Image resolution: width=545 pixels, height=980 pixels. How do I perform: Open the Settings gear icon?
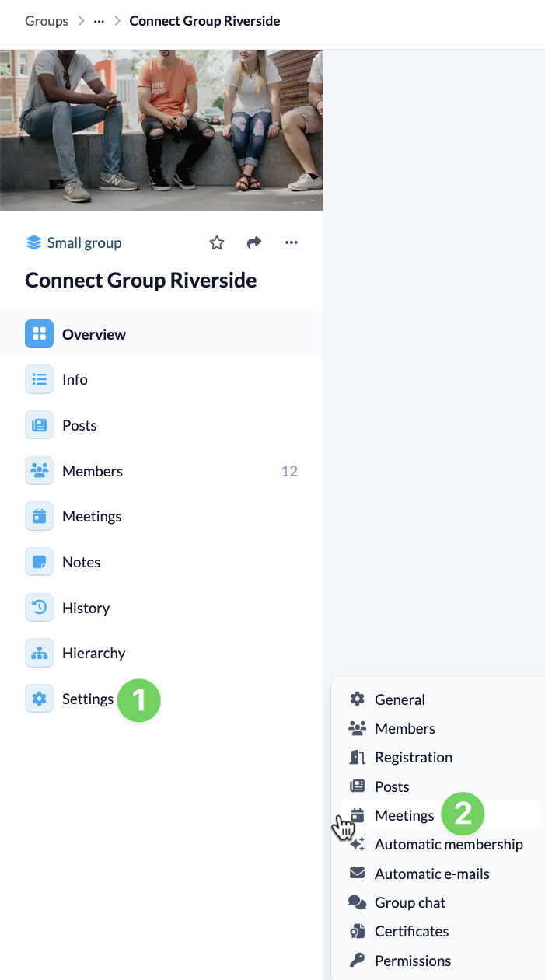tap(39, 699)
